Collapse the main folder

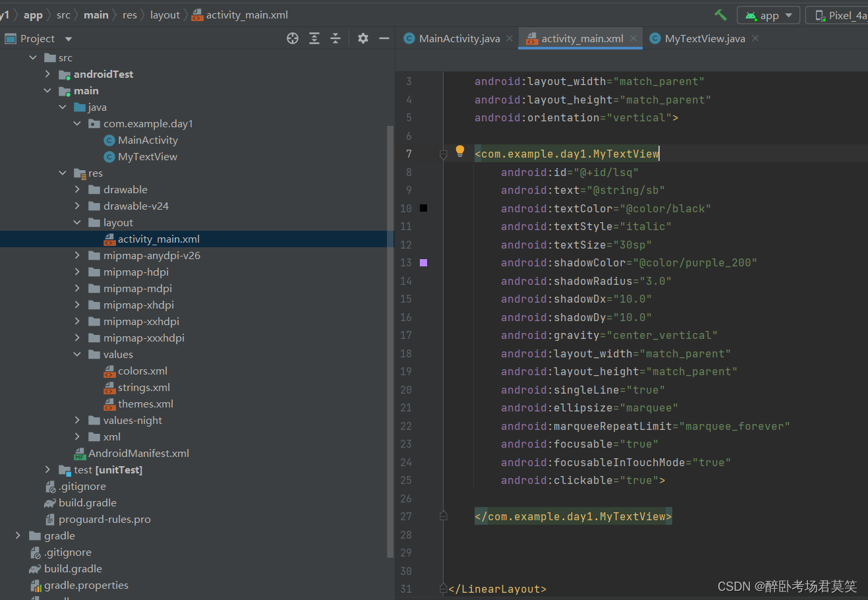pos(47,90)
